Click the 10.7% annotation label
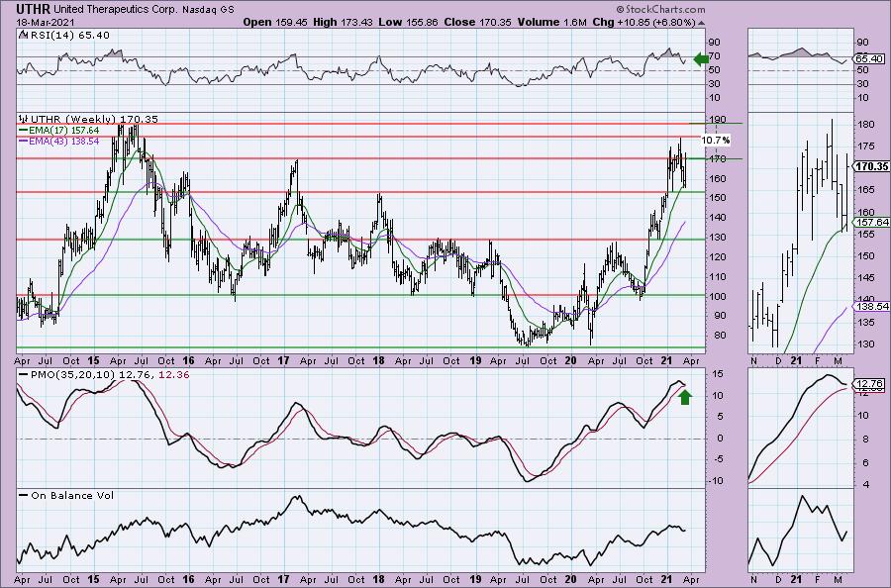891x588 pixels. (716, 141)
